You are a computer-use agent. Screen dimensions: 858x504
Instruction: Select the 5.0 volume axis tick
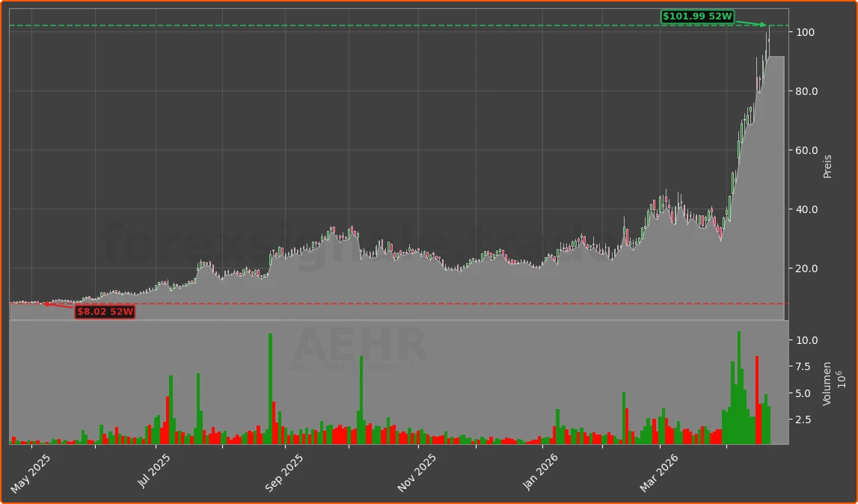pyautogui.click(x=805, y=393)
